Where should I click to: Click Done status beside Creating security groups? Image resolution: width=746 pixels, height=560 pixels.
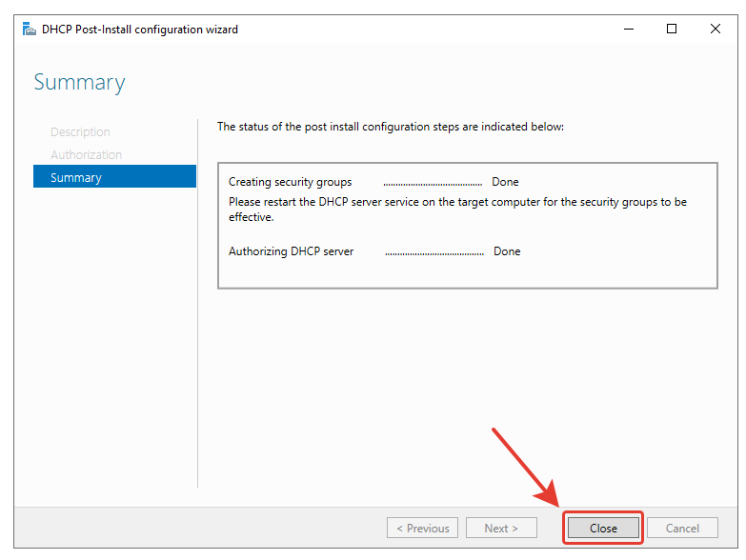click(505, 182)
